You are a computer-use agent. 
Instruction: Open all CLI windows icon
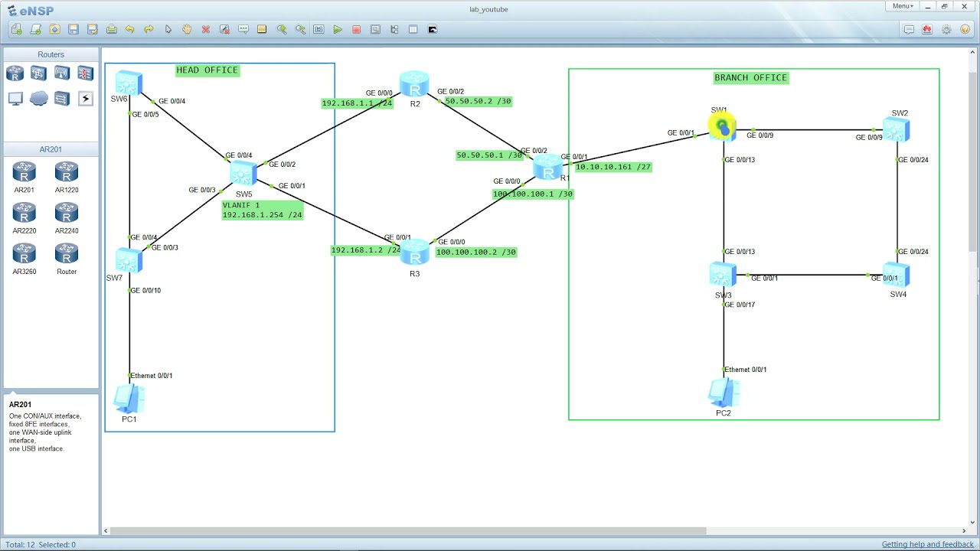point(432,29)
